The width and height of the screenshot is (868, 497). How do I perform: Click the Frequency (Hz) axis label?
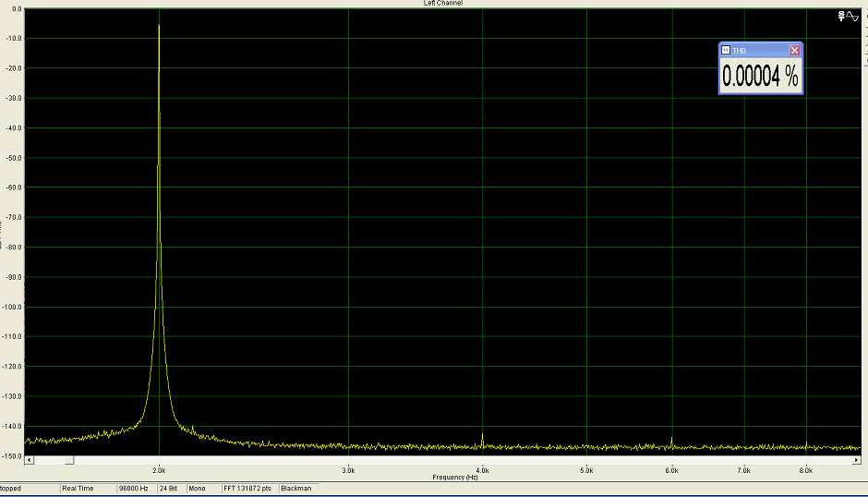pyautogui.click(x=455, y=477)
